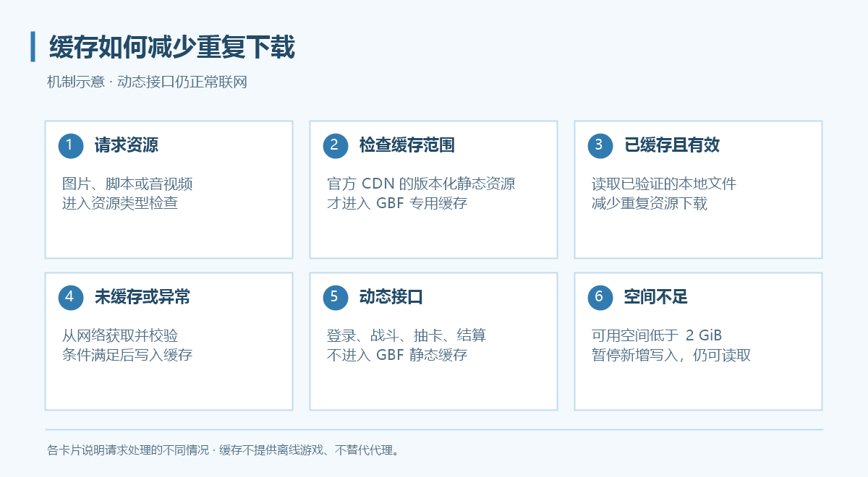Image resolution: width=868 pixels, height=477 pixels.
Task: Click the card heading 请求资源
Action: pos(126,145)
